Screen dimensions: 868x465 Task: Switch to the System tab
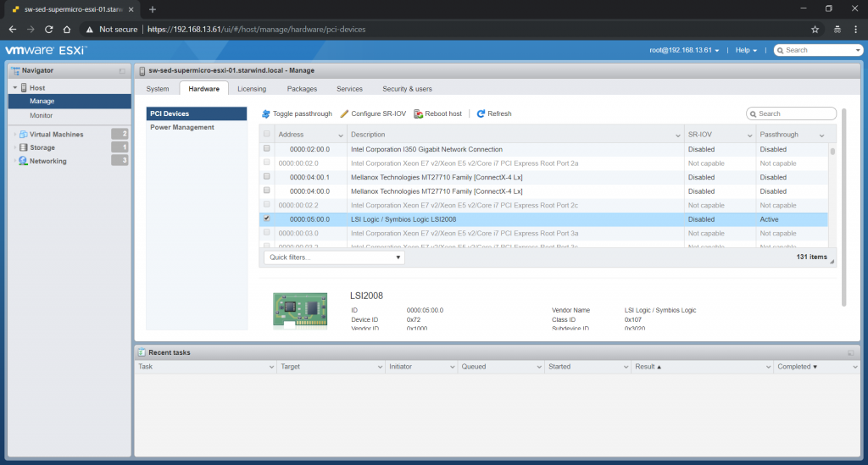click(x=157, y=89)
